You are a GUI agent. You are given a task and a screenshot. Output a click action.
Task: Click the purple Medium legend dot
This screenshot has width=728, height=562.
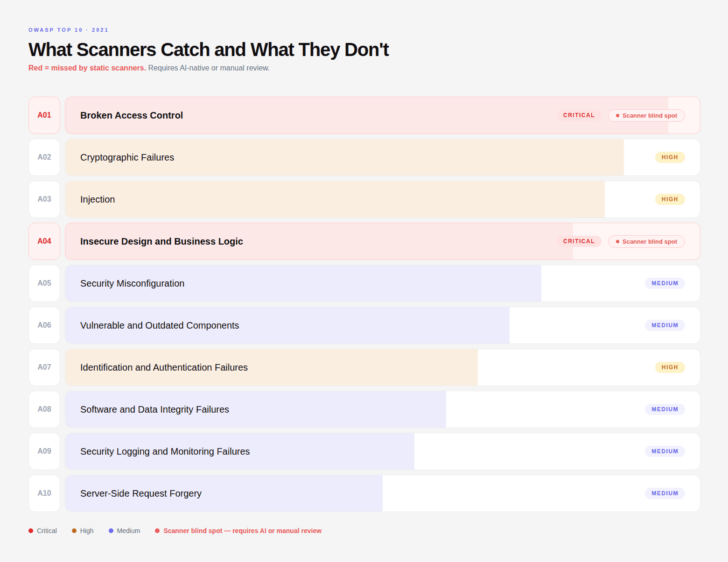coord(111,531)
